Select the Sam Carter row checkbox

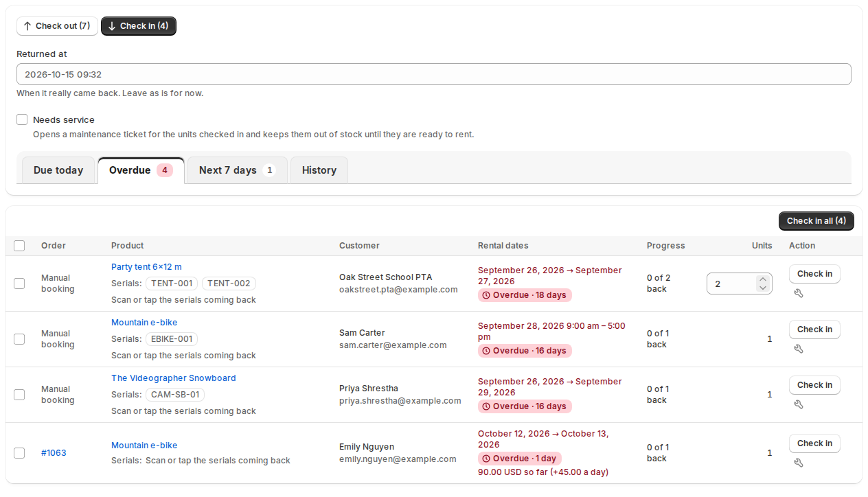(x=19, y=339)
